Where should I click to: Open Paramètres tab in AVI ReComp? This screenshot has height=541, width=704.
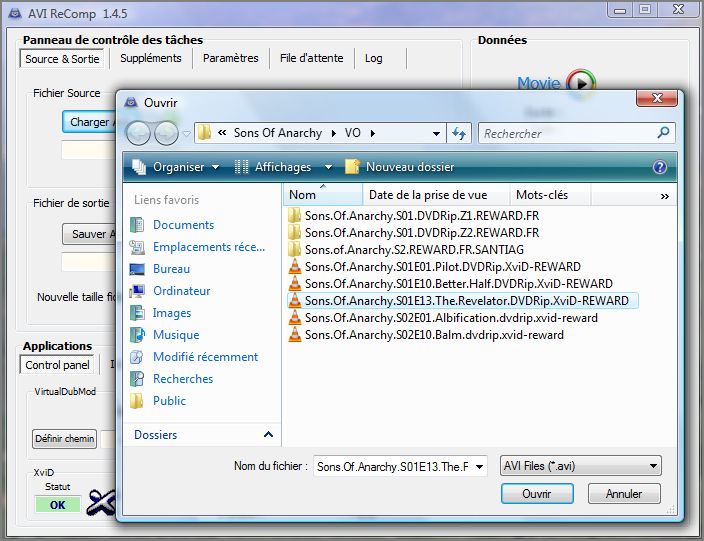pos(231,58)
